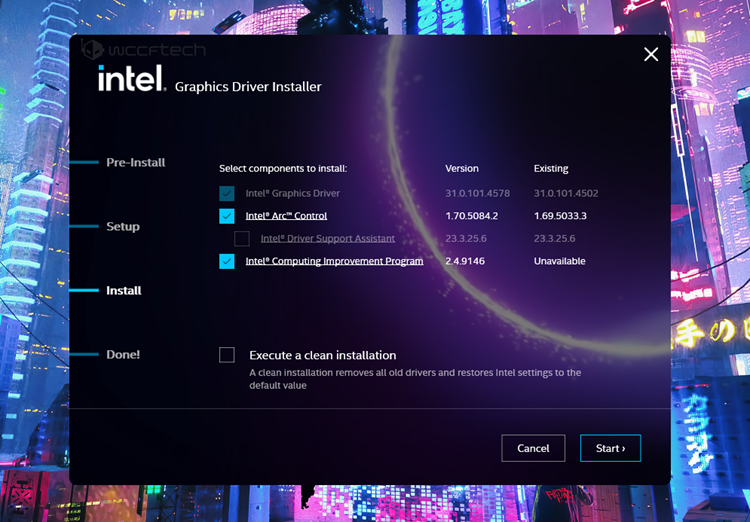Toggle the Intel Graphics Driver checkbox
Screen dimensions: 750x522
(227, 193)
